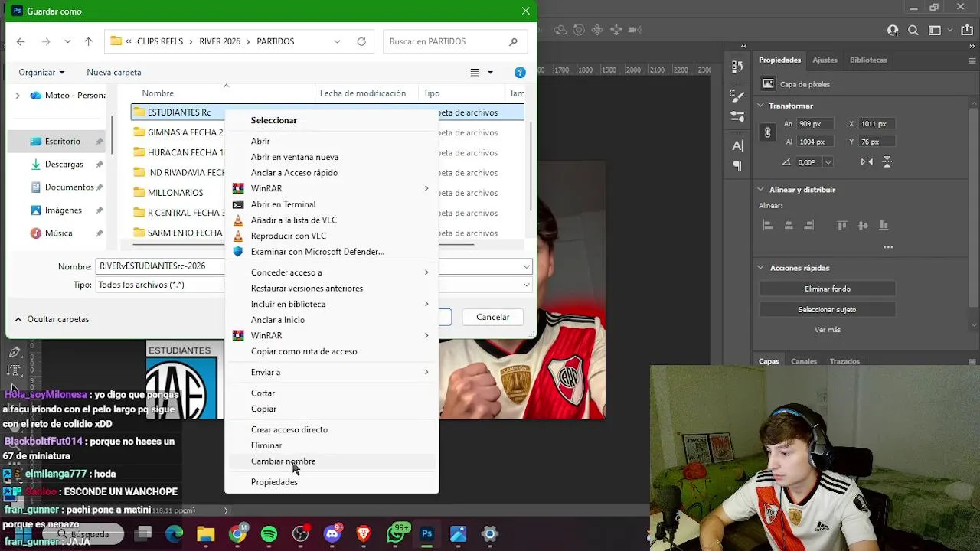
Task: Collapse the Alinear y distribuir section
Action: coord(760,190)
